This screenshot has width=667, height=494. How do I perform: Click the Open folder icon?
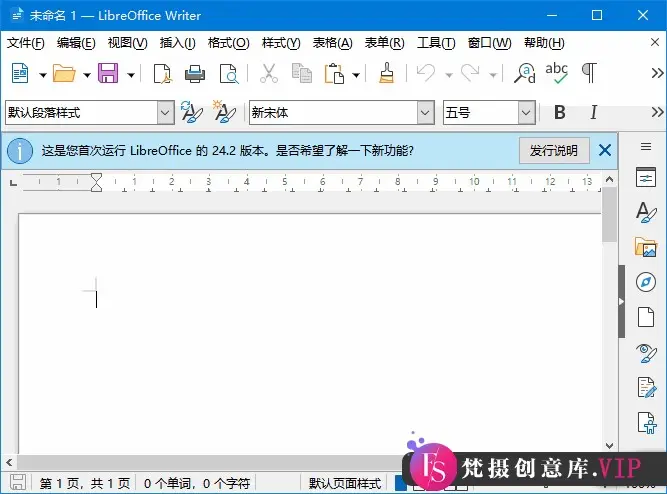coord(64,73)
